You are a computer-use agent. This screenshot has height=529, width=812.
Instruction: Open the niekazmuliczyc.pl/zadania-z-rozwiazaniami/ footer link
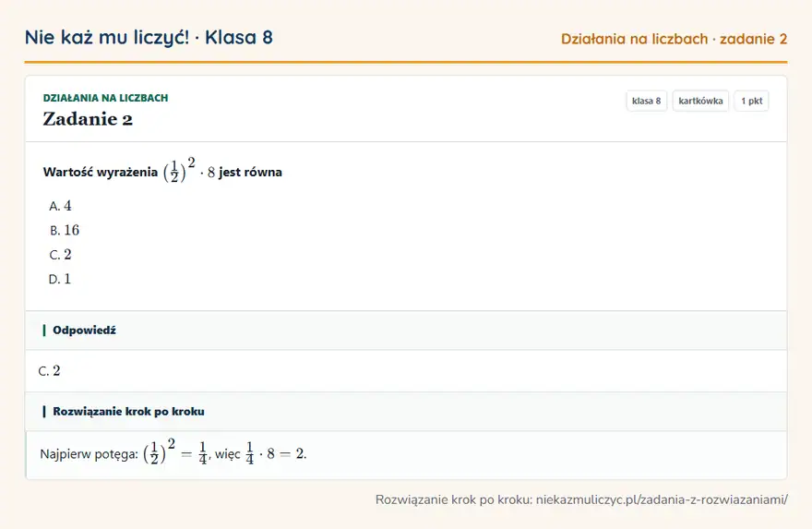[662, 500]
